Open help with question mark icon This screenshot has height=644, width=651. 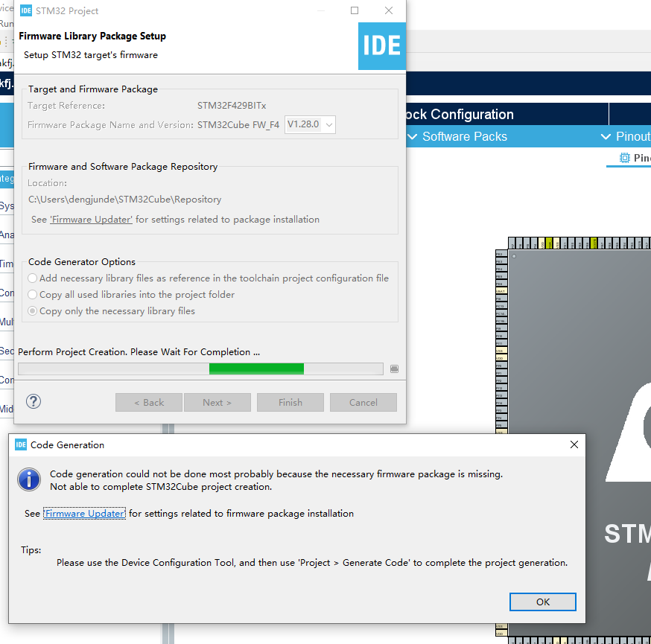[34, 401]
